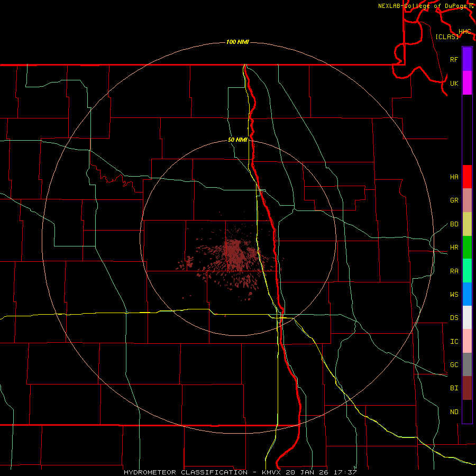Image resolution: width=476 pixels, height=476 pixels.
Task: Click the WS legend label
Action: 454,295
